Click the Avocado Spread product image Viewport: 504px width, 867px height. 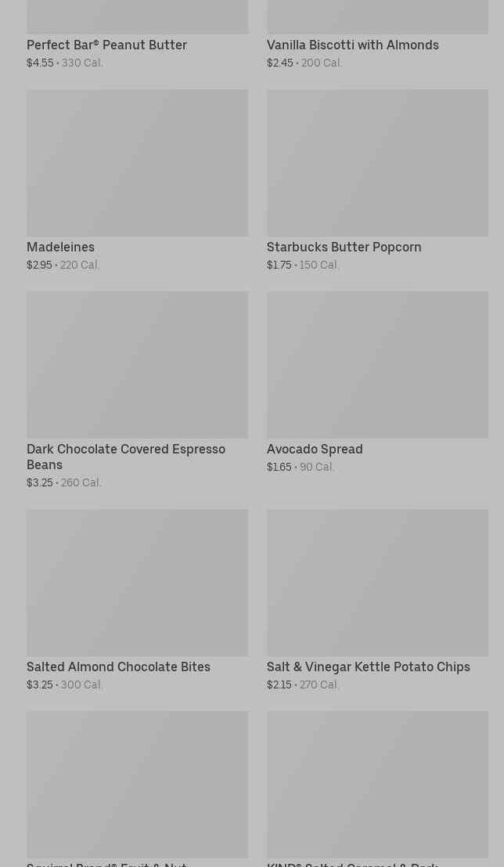(x=377, y=365)
